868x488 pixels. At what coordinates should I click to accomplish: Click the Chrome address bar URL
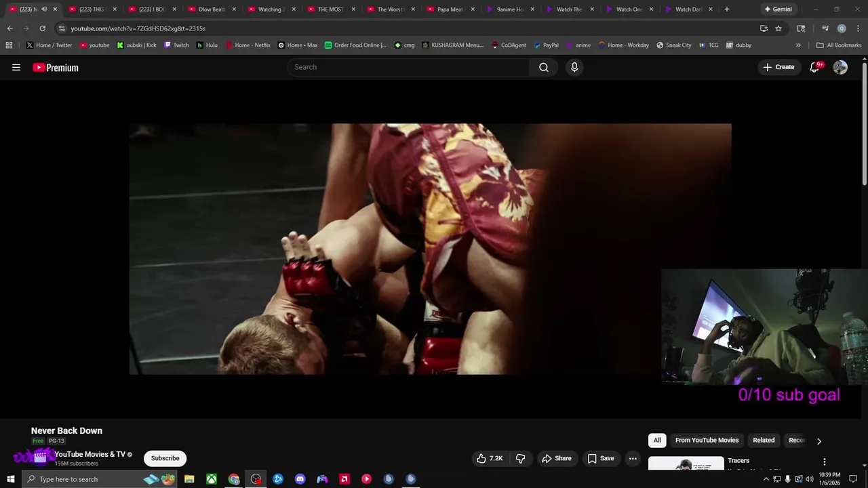(138, 28)
